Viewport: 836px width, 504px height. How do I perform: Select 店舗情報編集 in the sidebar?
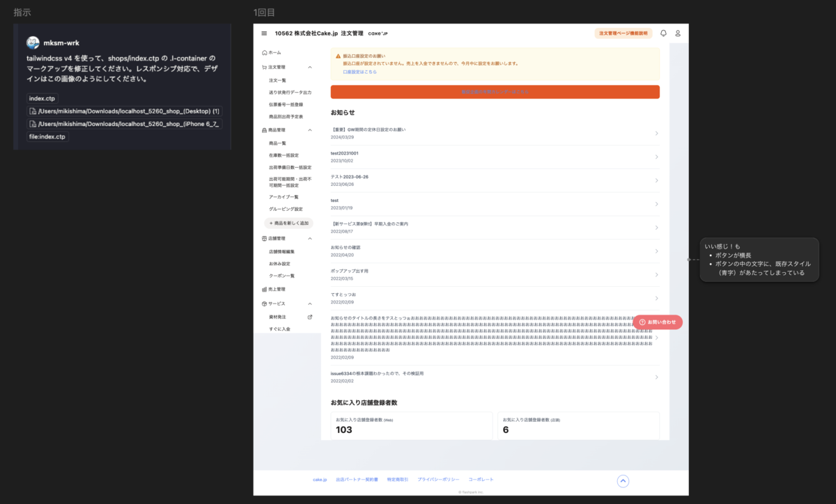click(x=281, y=251)
